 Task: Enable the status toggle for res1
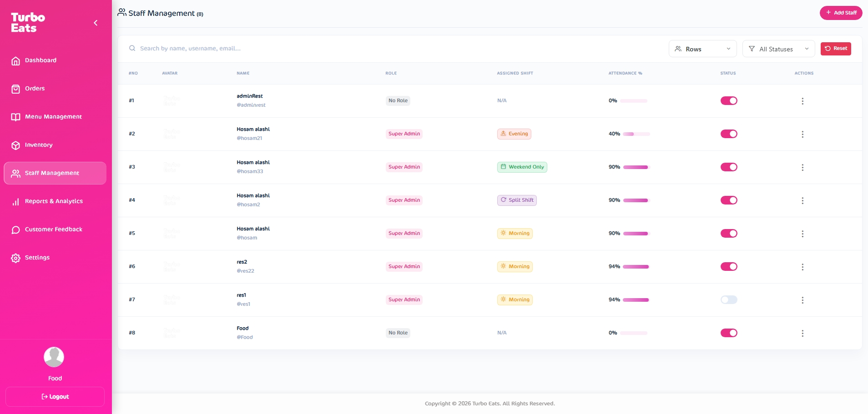pos(729,300)
